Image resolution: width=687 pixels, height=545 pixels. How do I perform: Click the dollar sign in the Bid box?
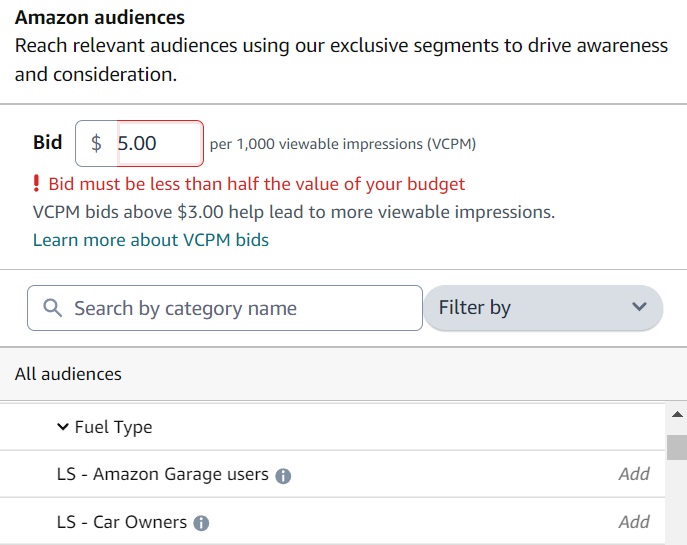click(x=96, y=143)
